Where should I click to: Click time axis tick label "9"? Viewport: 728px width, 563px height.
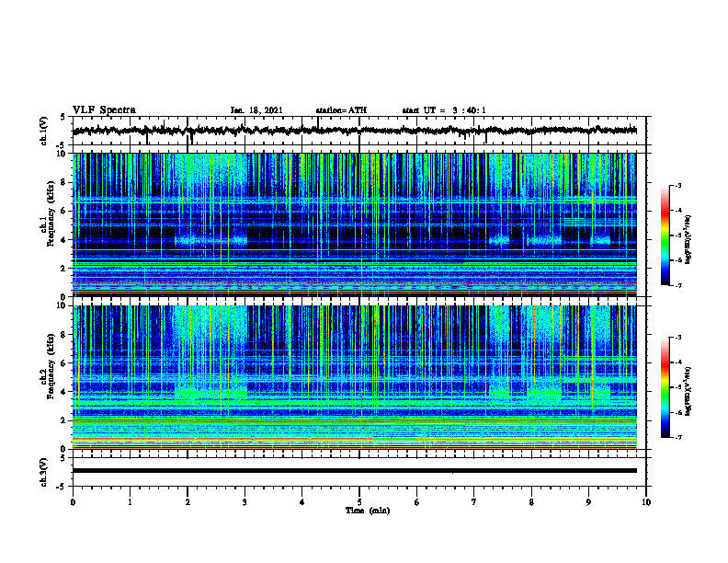click(x=588, y=502)
